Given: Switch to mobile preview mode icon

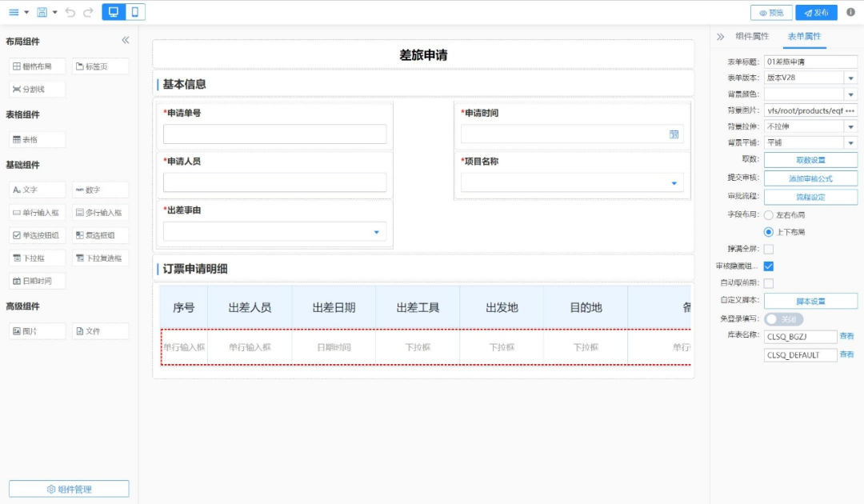Looking at the screenshot, I should click(x=135, y=12).
